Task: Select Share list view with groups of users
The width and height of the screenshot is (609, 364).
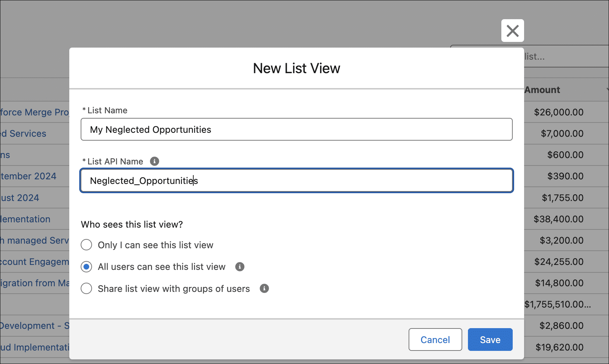Action: point(86,288)
